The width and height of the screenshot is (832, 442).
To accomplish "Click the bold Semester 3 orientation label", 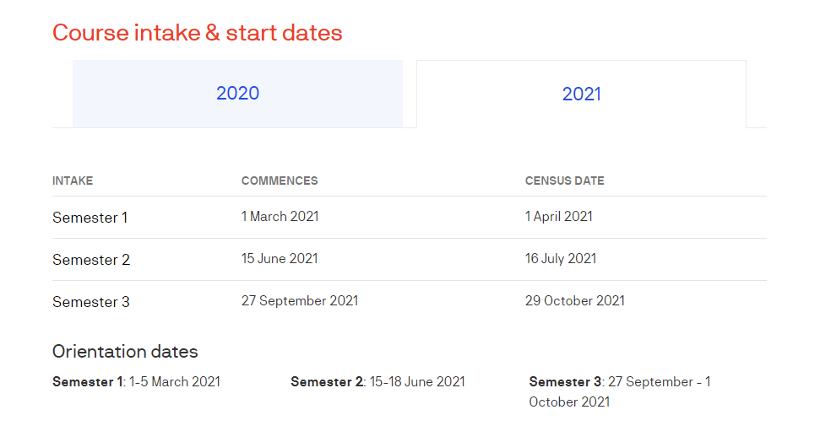I will [x=565, y=381].
